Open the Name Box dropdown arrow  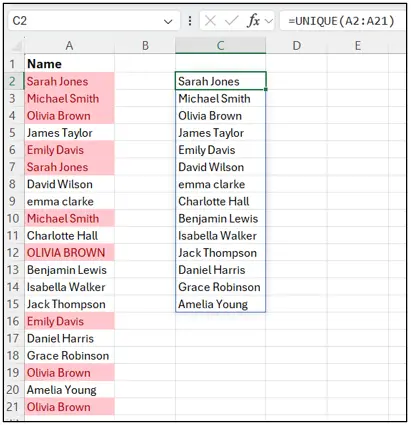coord(168,22)
